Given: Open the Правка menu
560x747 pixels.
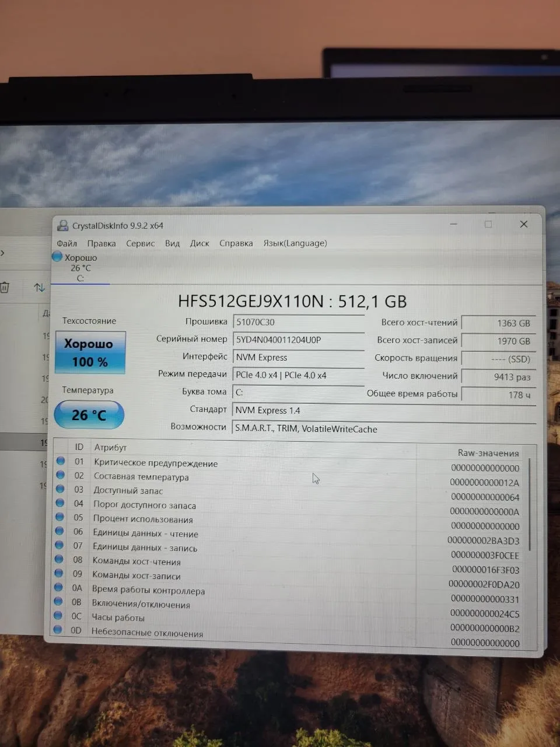Looking at the screenshot, I should pyautogui.click(x=101, y=243).
